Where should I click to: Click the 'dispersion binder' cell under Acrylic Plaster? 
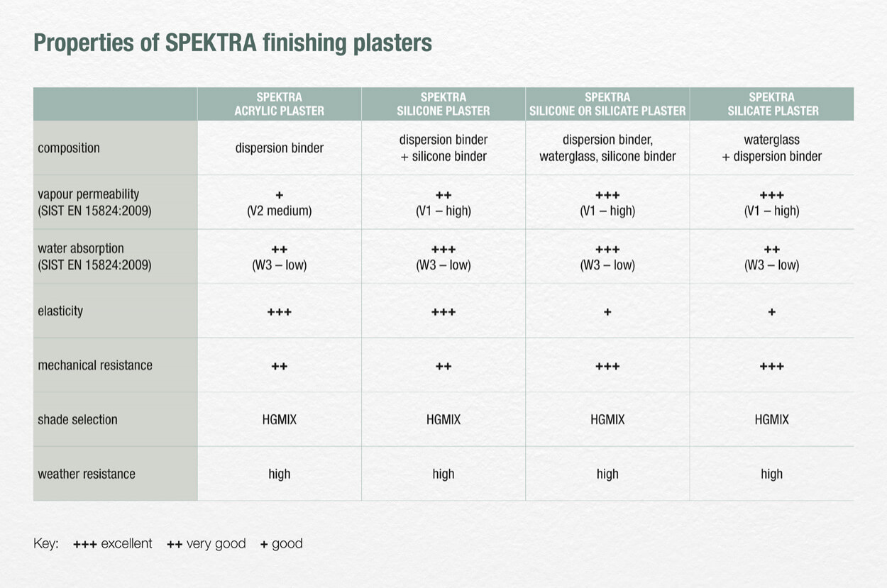tap(280, 148)
